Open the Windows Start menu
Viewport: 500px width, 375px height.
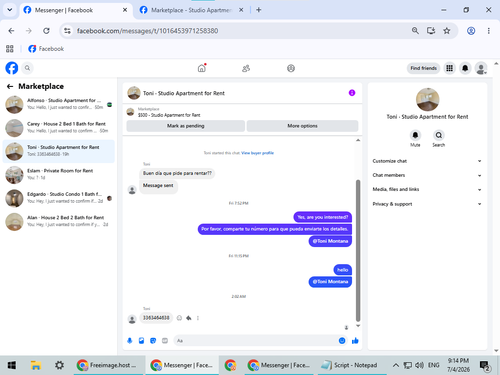12,365
